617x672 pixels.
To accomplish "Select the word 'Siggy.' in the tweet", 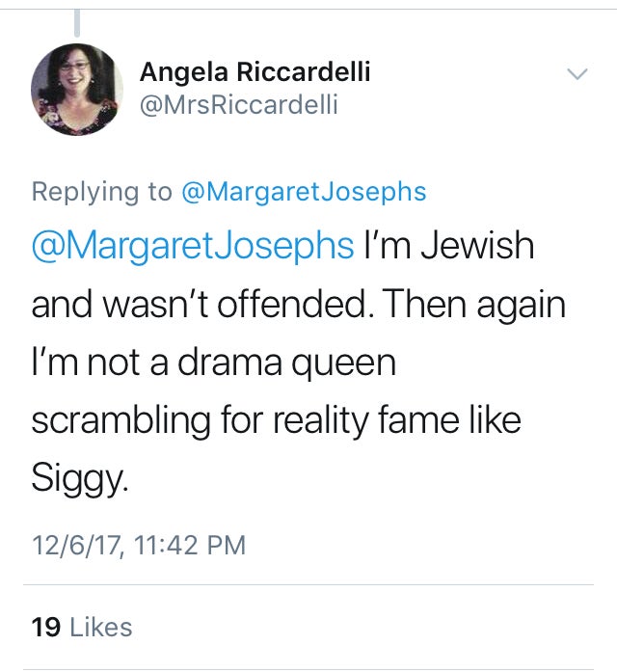I will coord(80,478).
